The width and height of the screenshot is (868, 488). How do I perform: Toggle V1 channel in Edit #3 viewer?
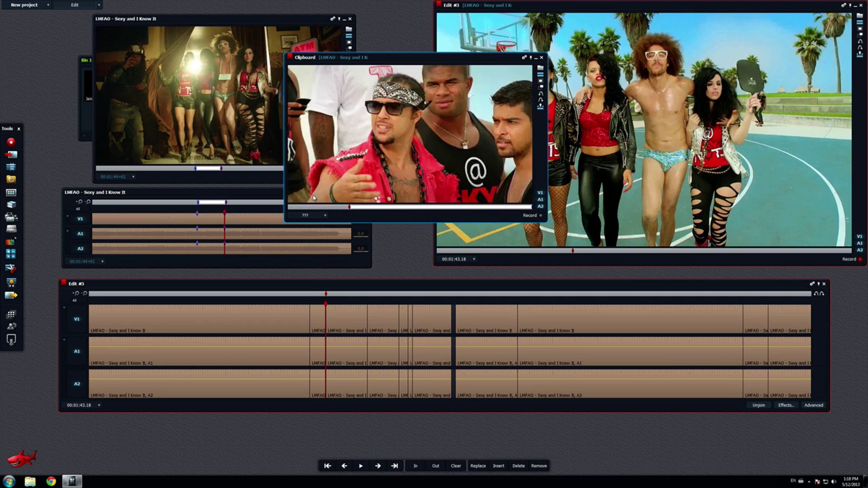click(x=860, y=236)
